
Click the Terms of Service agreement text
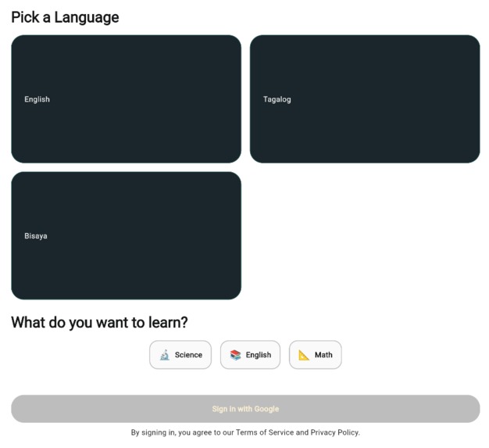click(245, 432)
